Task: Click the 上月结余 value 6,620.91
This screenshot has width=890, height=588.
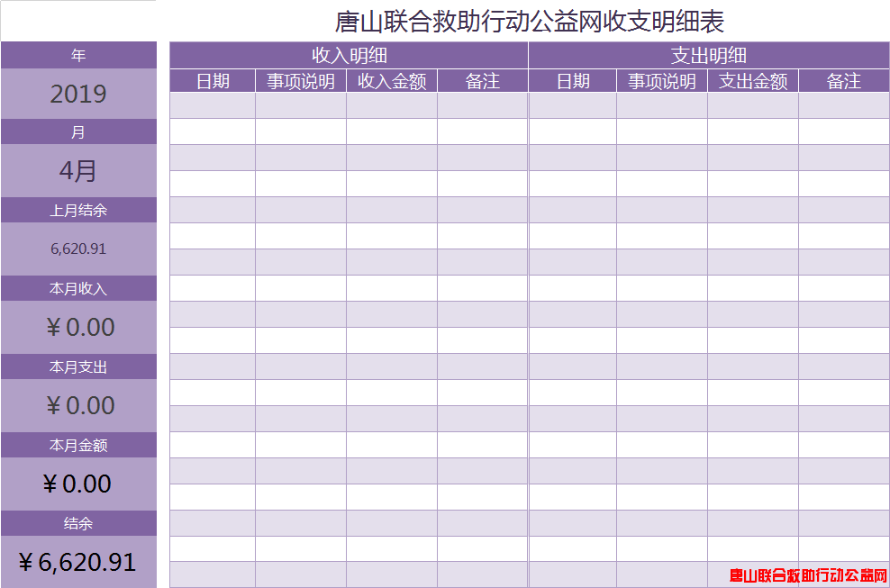Action: [78, 249]
